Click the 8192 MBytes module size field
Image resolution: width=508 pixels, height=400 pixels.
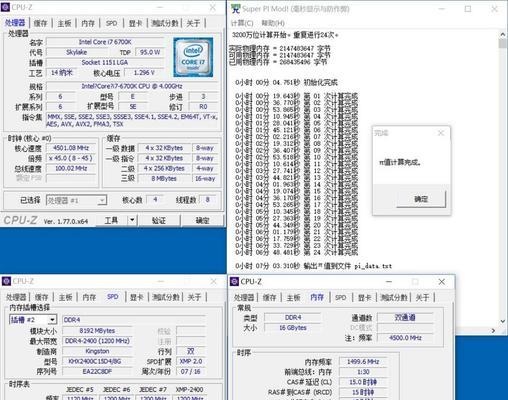(x=97, y=331)
